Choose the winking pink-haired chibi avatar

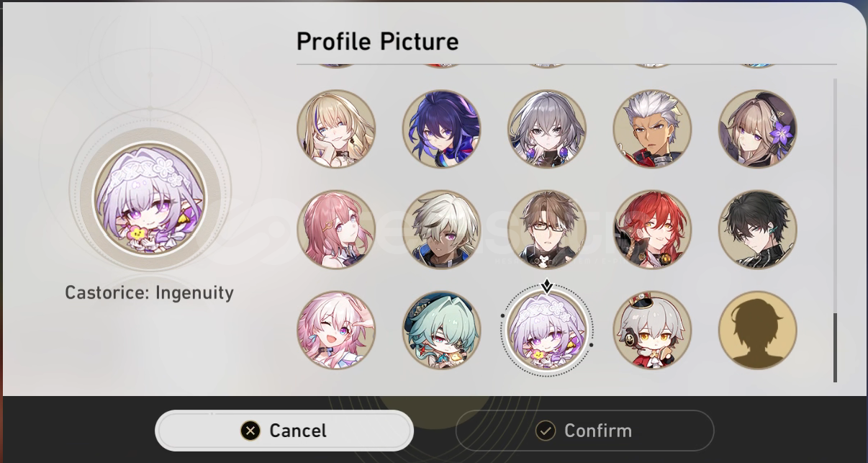[x=336, y=331]
